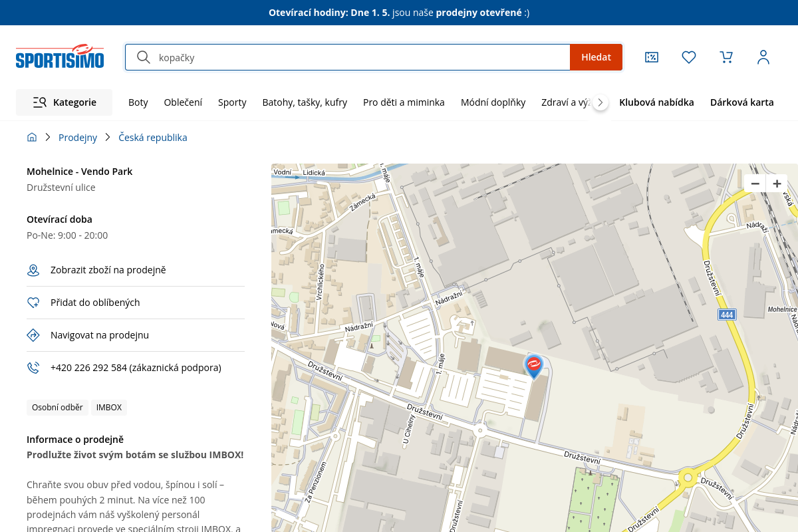Open favorites heart icon in header
This screenshot has height=532, width=798.
click(x=689, y=57)
